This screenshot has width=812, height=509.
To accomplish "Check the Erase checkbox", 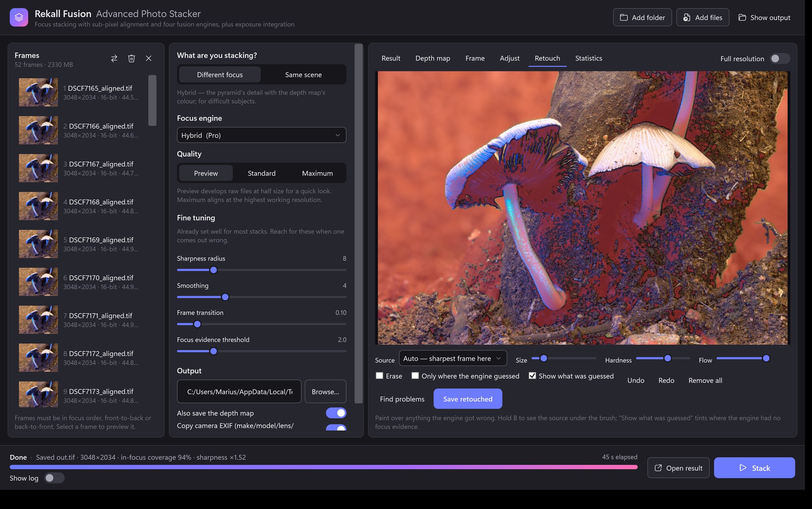I will tap(380, 376).
